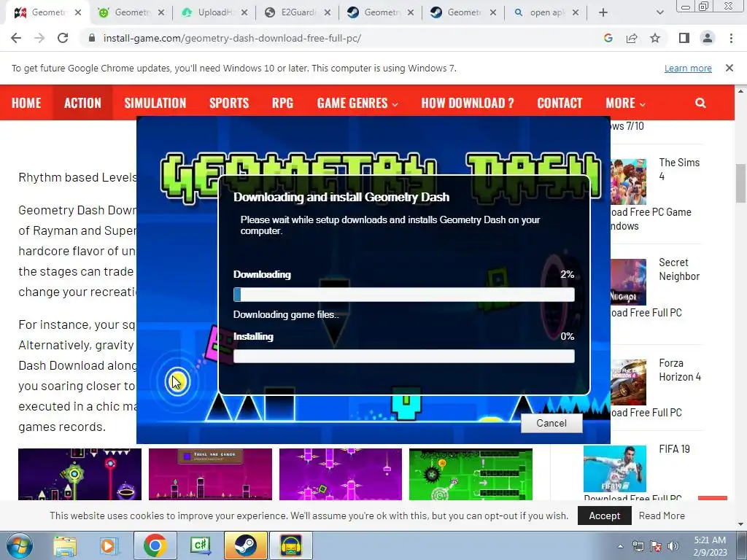Image resolution: width=747 pixels, height=560 pixels.
Task: Open the ACTION category
Action: coord(82,103)
